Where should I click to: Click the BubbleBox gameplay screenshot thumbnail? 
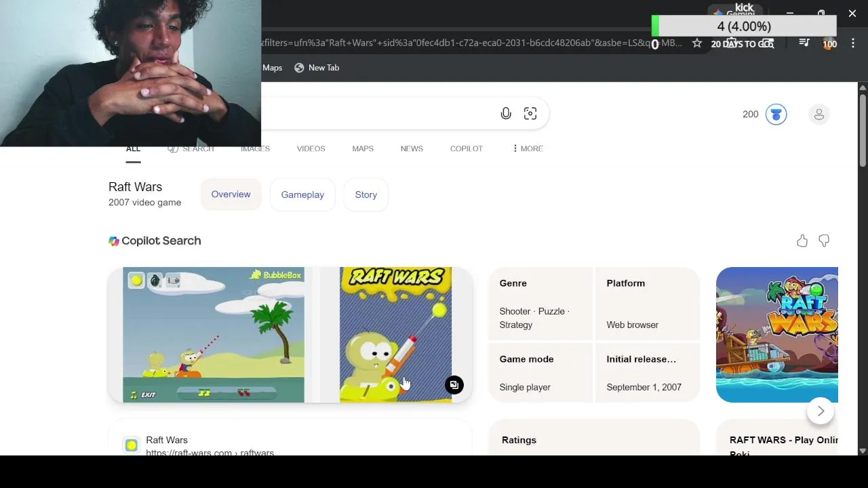point(214,335)
